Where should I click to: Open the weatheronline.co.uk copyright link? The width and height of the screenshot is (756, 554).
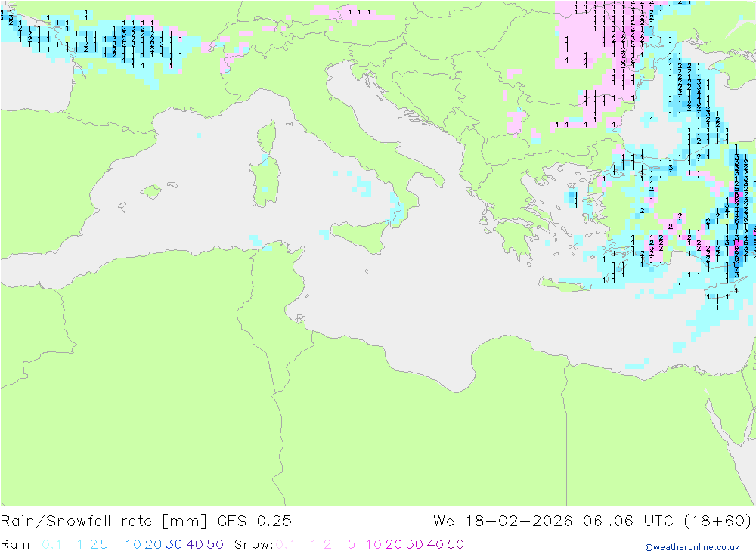pyautogui.click(x=692, y=547)
